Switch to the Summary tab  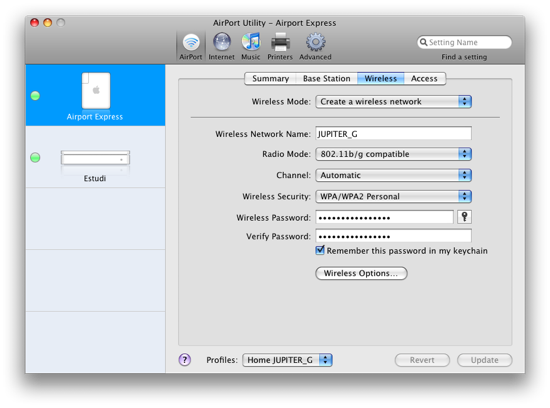(x=270, y=79)
